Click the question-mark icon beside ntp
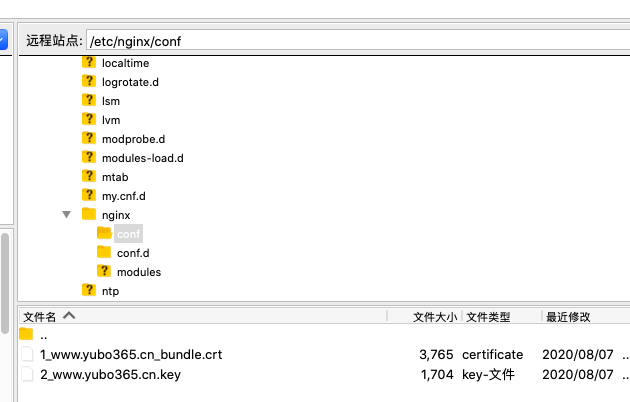Viewport: 630px width, 402px height. coord(89,290)
